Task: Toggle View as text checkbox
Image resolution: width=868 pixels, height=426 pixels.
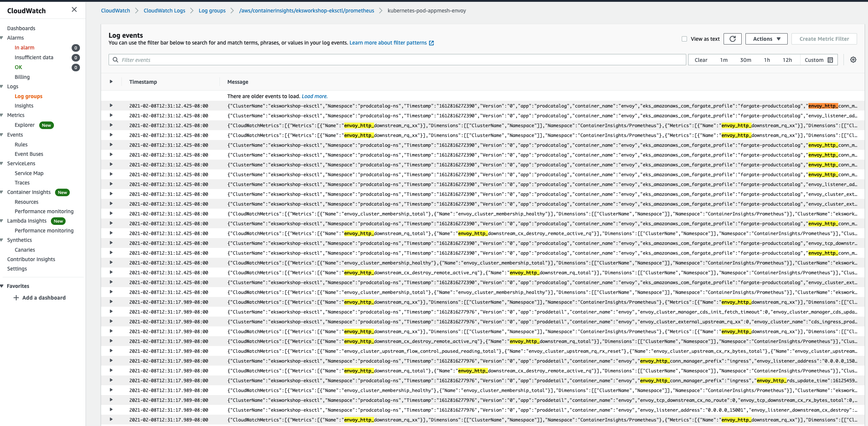Action: (x=684, y=39)
